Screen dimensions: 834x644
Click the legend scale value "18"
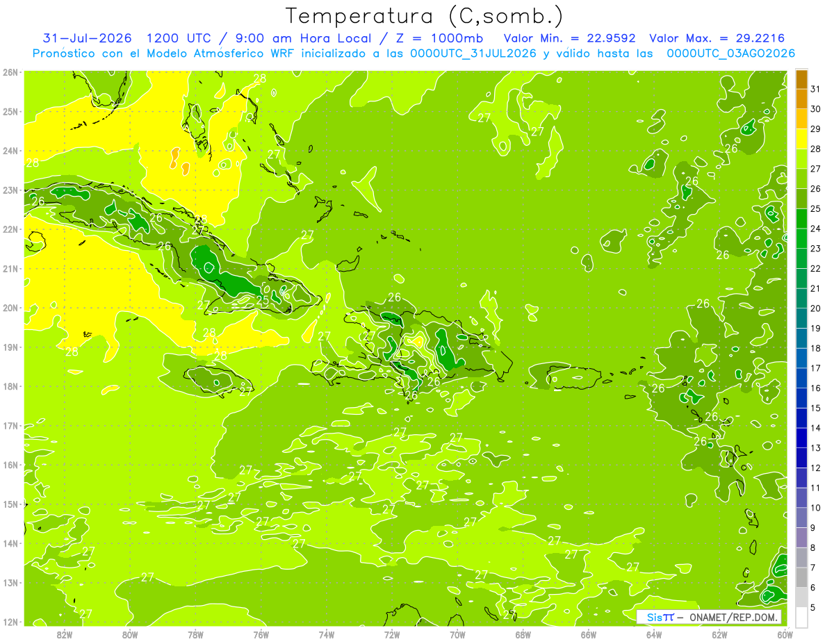(x=816, y=349)
